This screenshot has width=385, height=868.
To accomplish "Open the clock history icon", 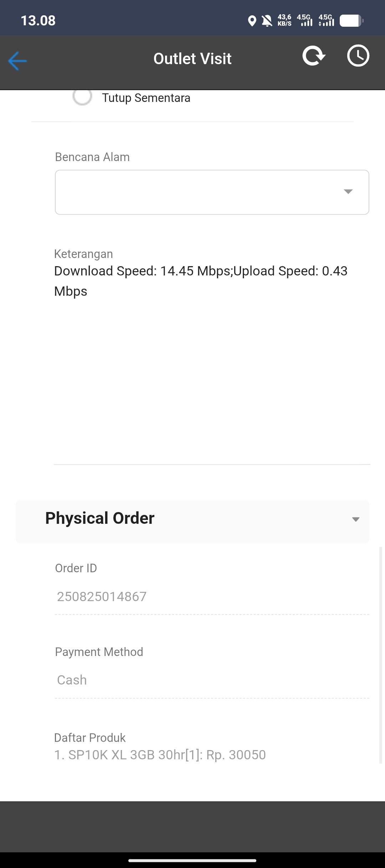I will tap(358, 56).
